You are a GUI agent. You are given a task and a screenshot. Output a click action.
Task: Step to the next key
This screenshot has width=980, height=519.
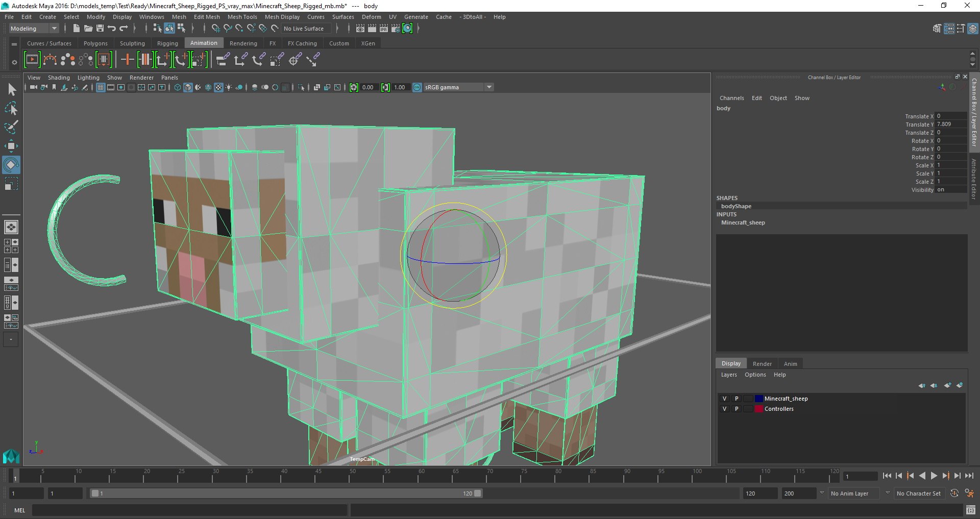pyautogui.click(x=945, y=476)
